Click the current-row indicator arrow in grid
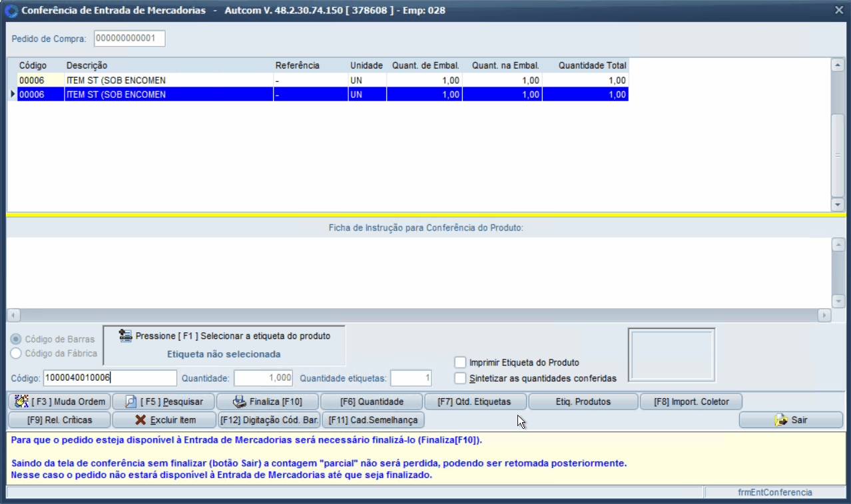The image size is (851, 504). point(12,95)
